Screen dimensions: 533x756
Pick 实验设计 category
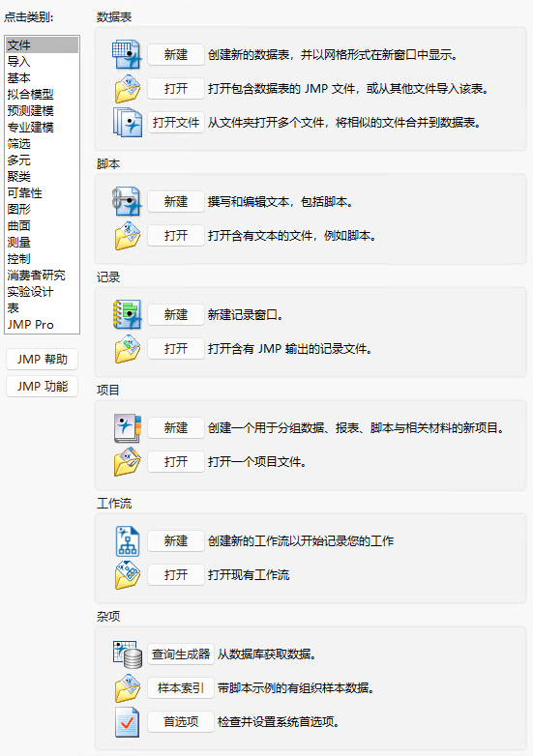click(42, 291)
